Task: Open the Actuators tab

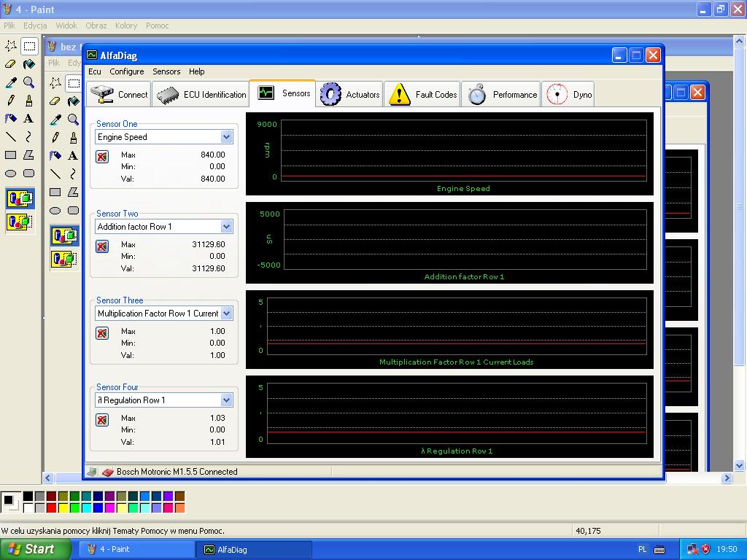Action: pyautogui.click(x=351, y=94)
